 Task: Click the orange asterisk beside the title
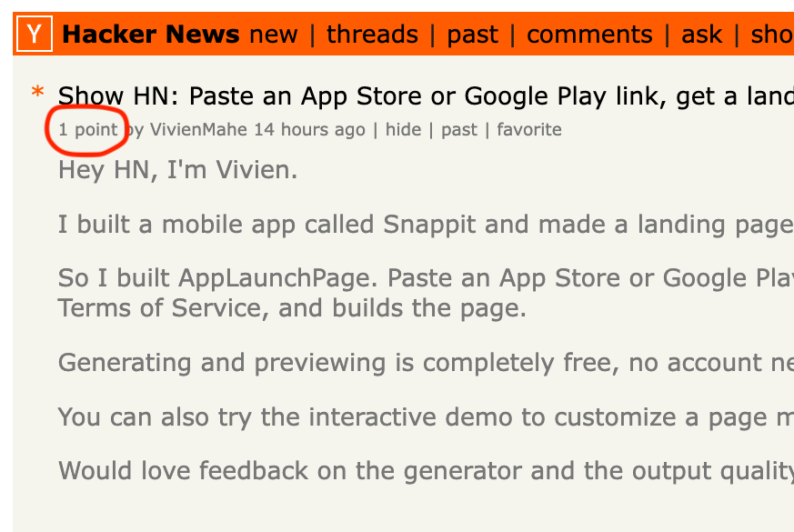pos(37,93)
